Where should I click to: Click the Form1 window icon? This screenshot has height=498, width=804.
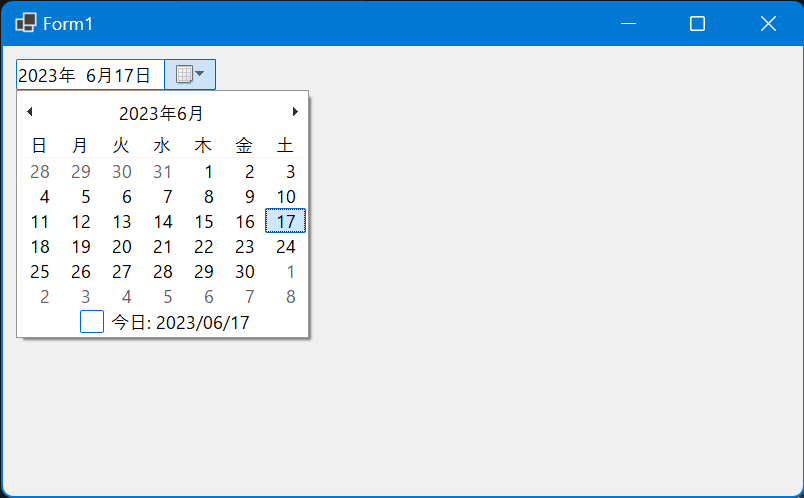tap(26, 23)
